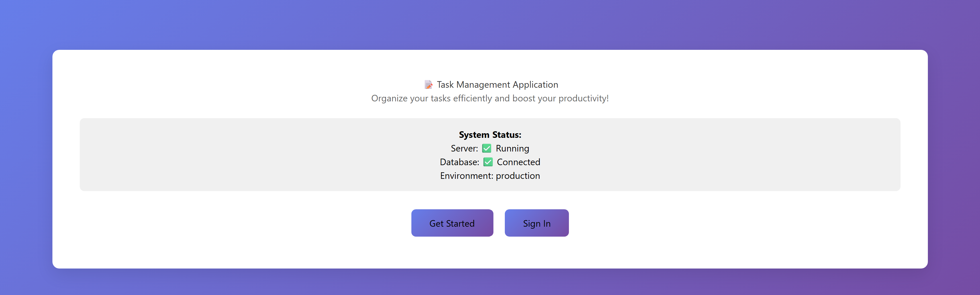Viewport: 980px width, 295px height.
Task: Click the System Status heading
Action: tap(490, 135)
